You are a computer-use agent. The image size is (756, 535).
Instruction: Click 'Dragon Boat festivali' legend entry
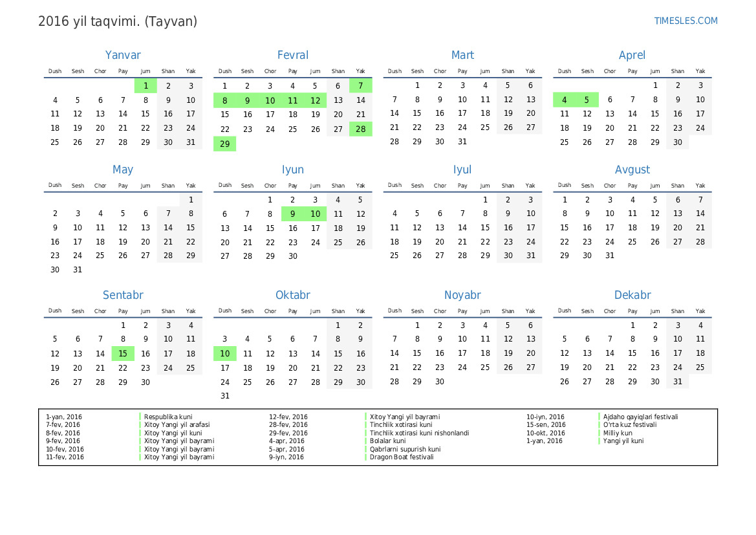402,457
